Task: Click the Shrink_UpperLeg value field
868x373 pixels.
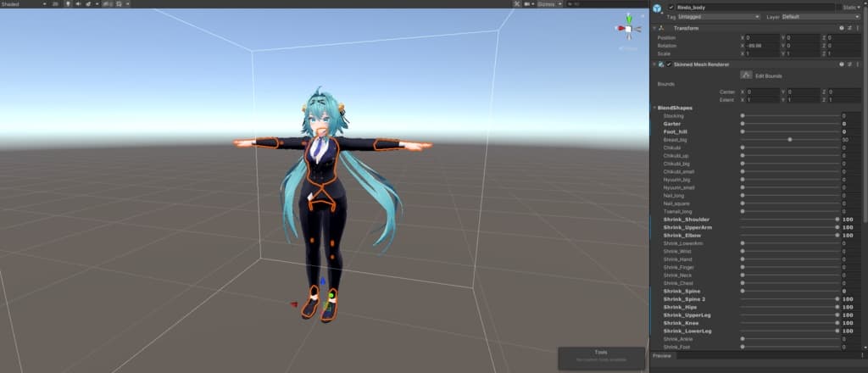Action: click(x=851, y=315)
